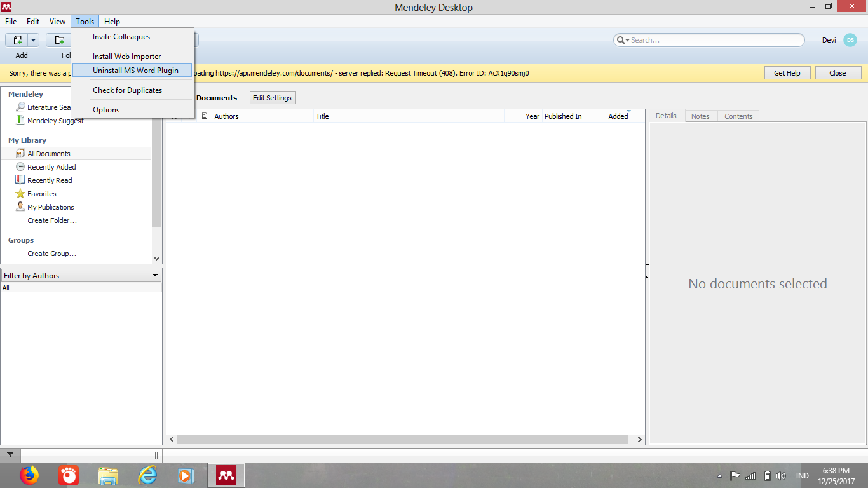Click the document-type column header icon
Screen dimensions: 868x488
pyautogui.click(x=205, y=116)
